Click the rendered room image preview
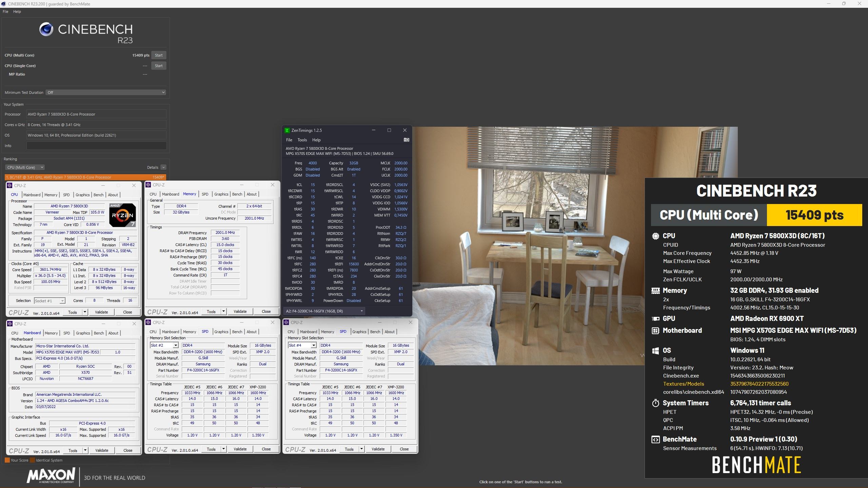This screenshot has width=868, height=488. (x=529, y=246)
